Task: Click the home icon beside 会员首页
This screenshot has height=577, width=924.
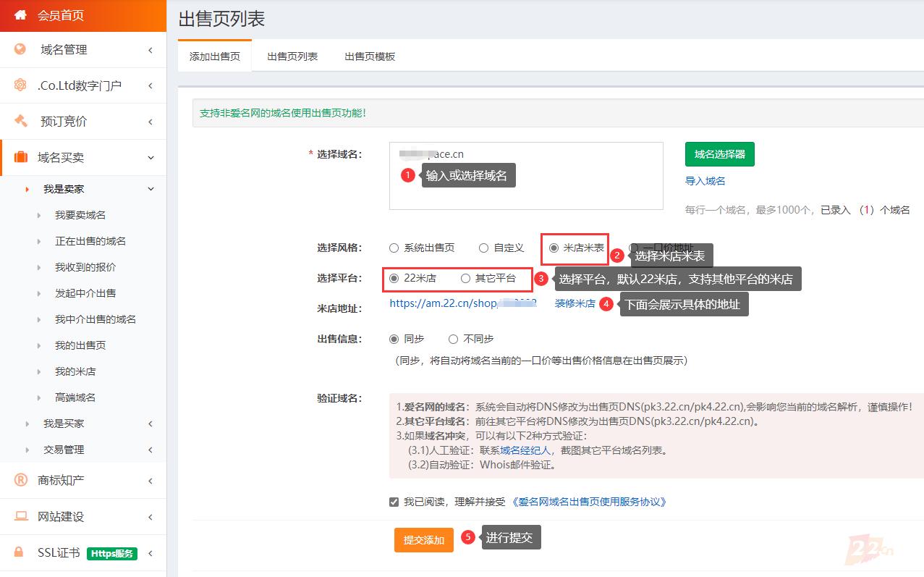Action: coord(20,15)
